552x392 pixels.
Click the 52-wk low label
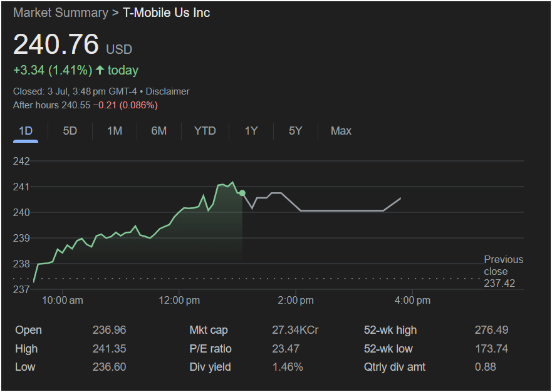[388, 349]
